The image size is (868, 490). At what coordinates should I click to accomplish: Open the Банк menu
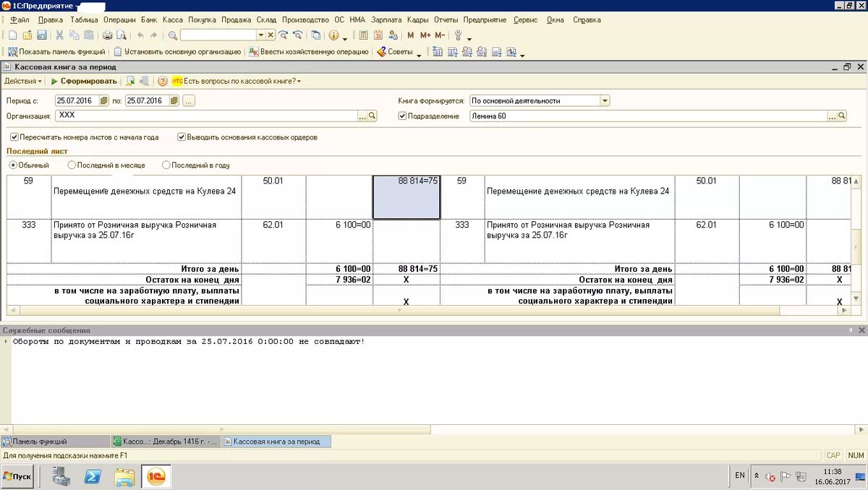coord(149,20)
